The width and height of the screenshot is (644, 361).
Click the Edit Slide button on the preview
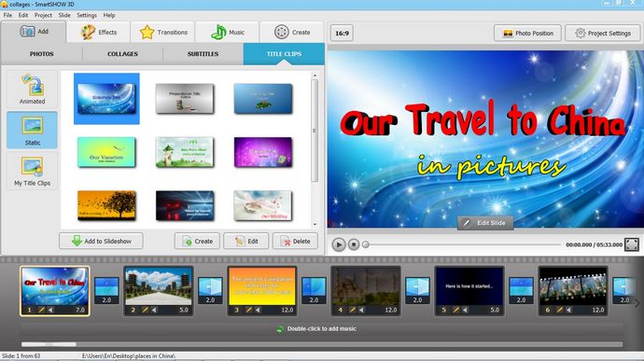pyautogui.click(x=485, y=223)
